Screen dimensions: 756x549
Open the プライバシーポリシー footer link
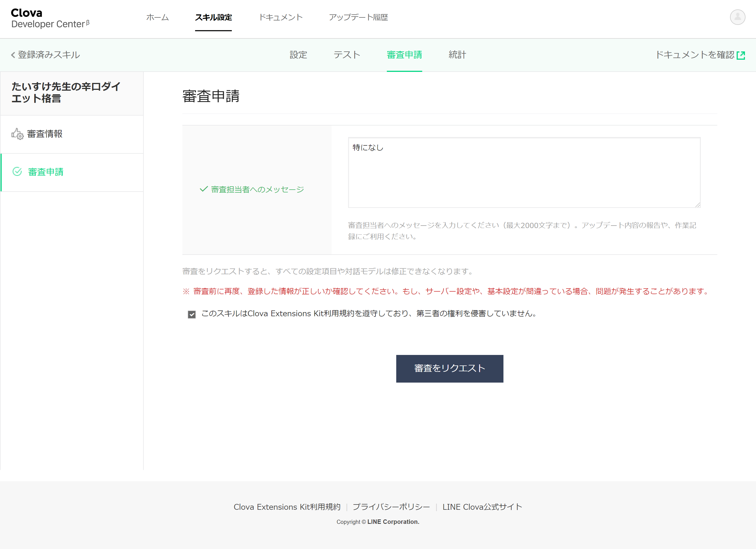[391, 506]
